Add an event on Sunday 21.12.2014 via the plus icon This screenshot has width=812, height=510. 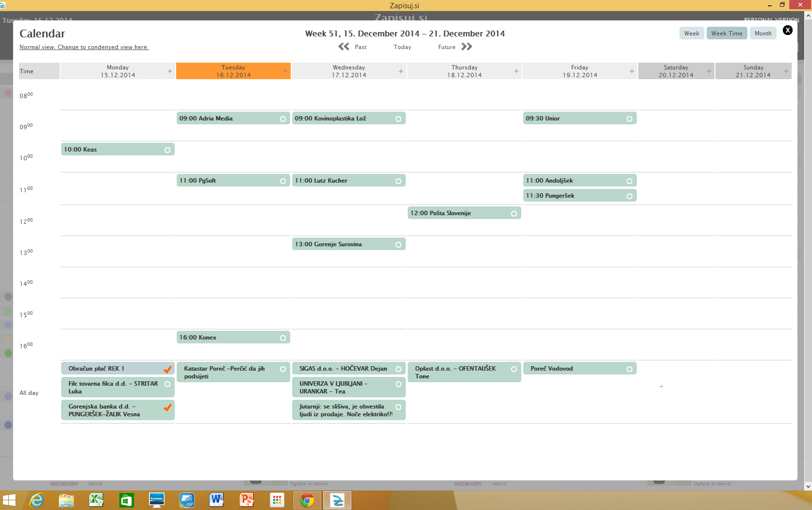tap(786, 71)
